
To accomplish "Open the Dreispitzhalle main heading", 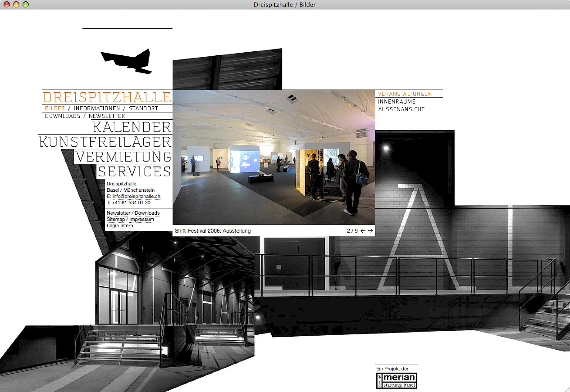I will pyautogui.click(x=107, y=97).
